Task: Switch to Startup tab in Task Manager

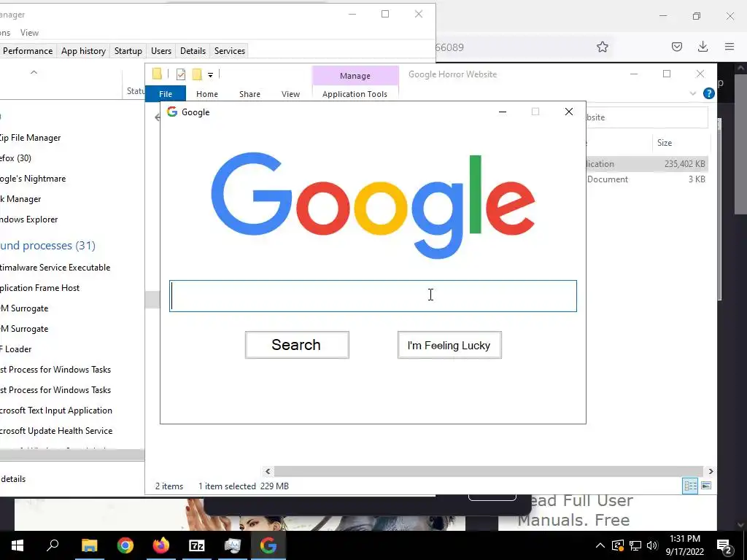Action: pyautogui.click(x=128, y=51)
